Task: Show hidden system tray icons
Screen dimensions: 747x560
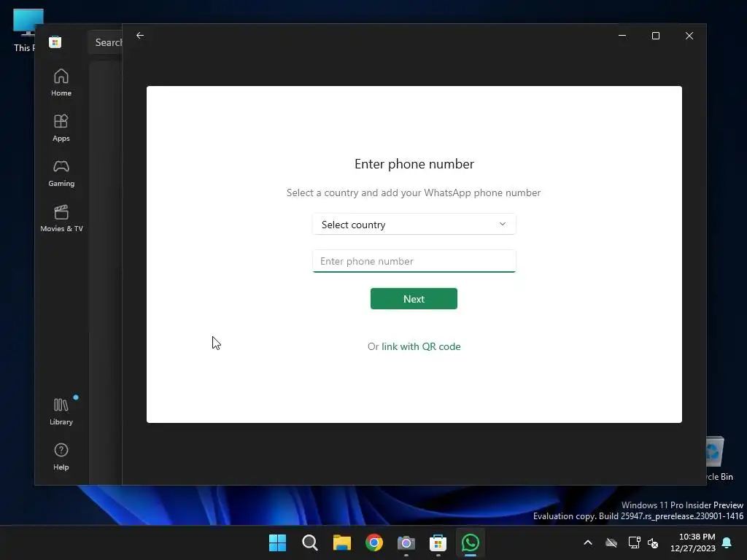Action: click(x=588, y=542)
